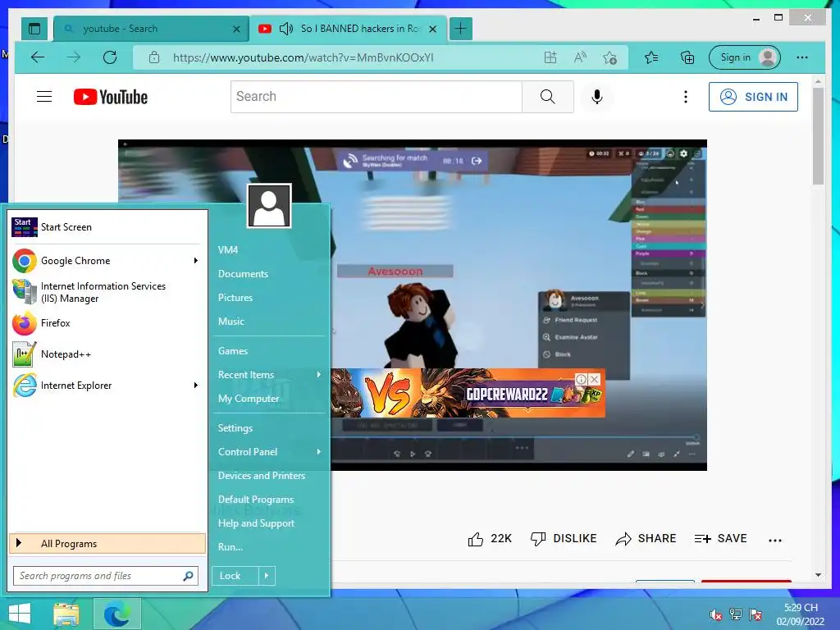Image resolution: width=840 pixels, height=630 pixels.
Task: Open the shutdown options arrow beside Lock
Action: 267,576
